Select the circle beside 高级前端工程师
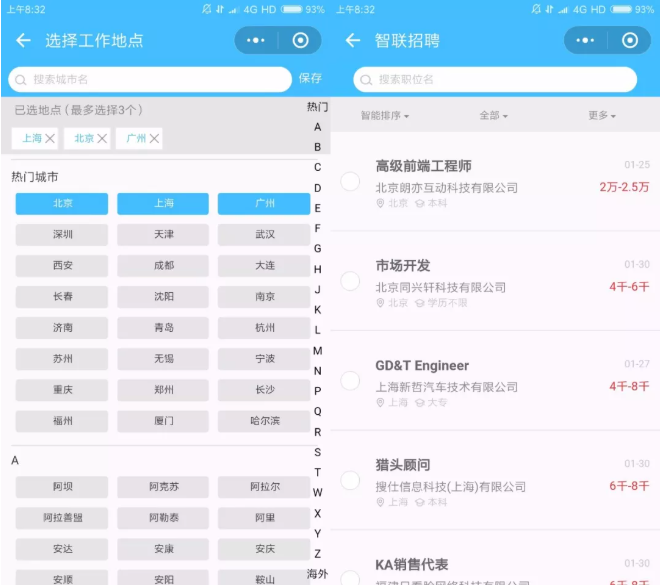The height and width of the screenshot is (586, 660). click(350, 181)
